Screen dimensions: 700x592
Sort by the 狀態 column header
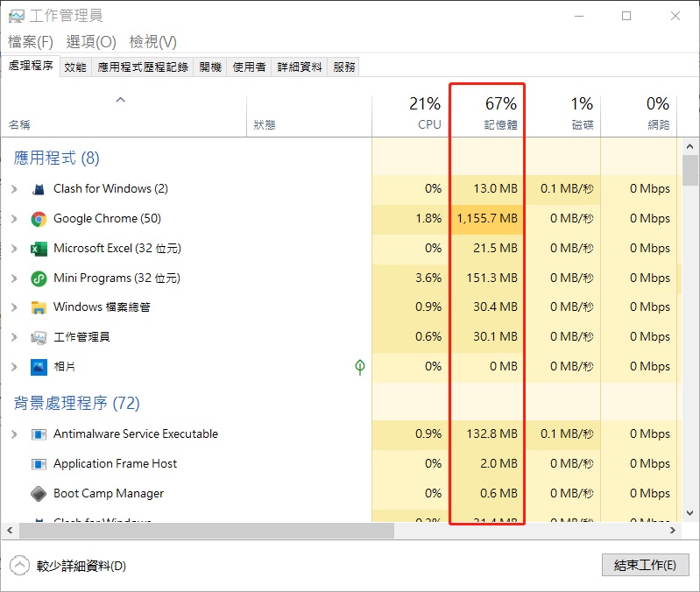click(309, 116)
